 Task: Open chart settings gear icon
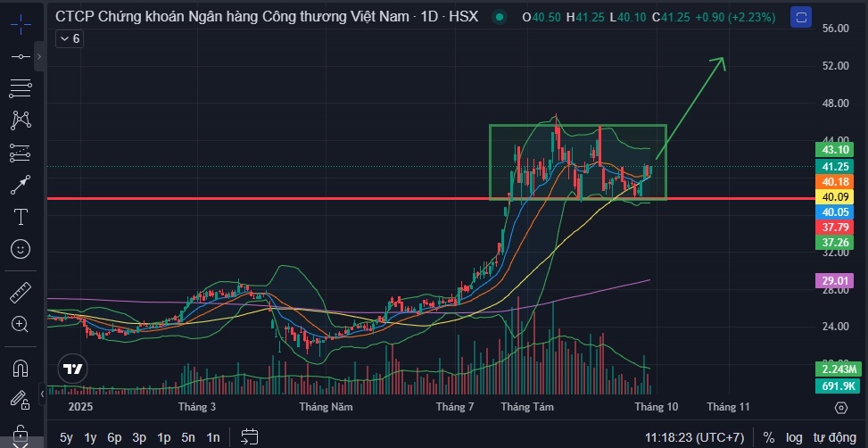841,408
